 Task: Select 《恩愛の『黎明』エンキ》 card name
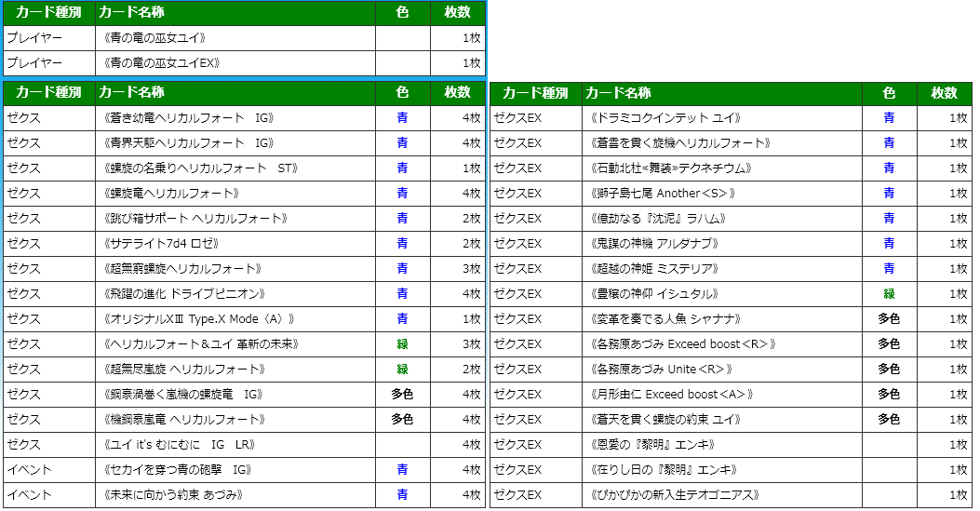tap(653, 445)
